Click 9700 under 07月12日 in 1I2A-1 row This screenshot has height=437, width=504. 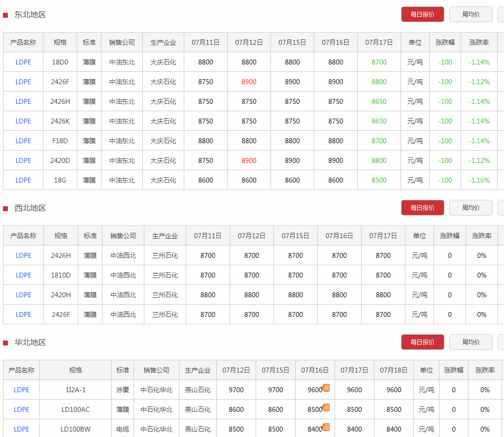coord(236,390)
